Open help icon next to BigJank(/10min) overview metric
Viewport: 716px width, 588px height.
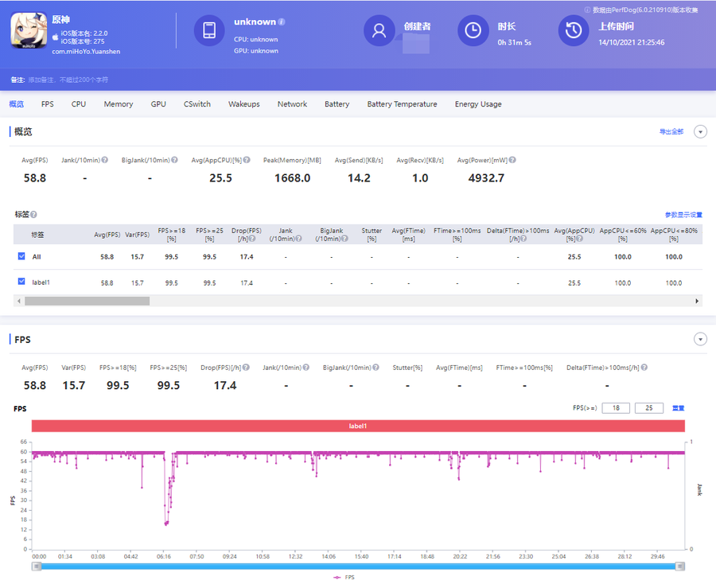coord(174,160)
